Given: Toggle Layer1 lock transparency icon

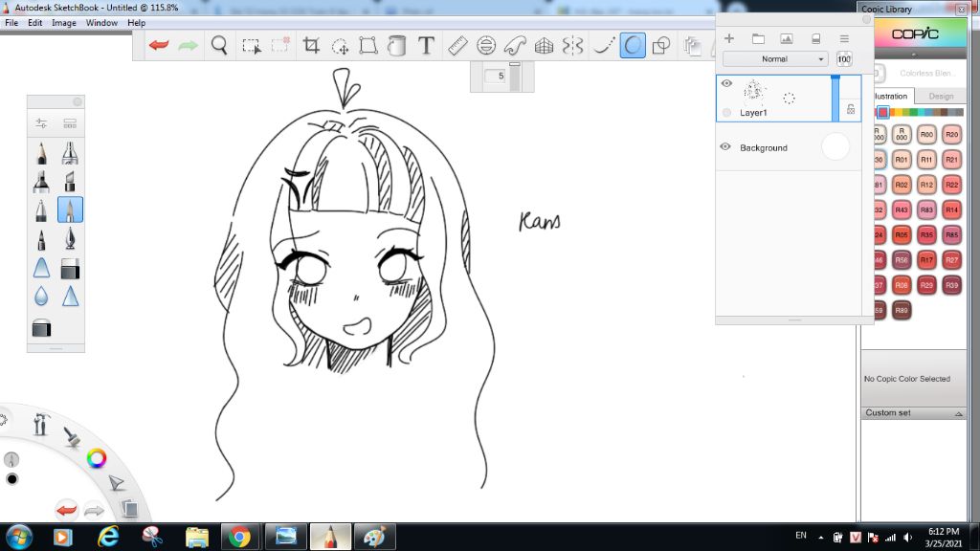Looking at the screenshot, I should pos(851,109).
